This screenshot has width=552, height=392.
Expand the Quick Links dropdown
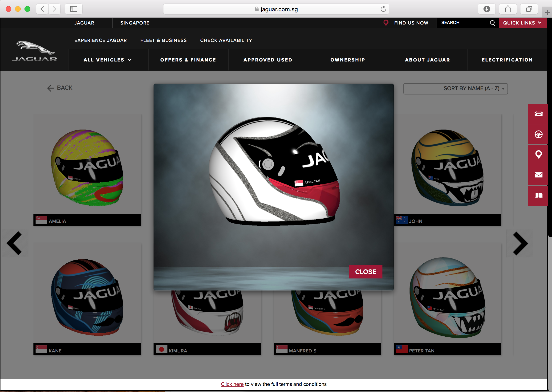[523, 23]
